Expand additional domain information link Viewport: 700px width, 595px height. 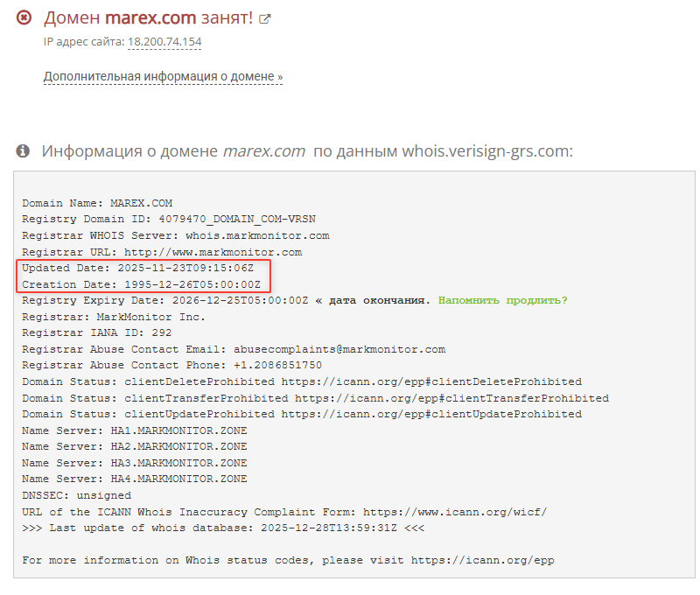(x=163, y=76)
